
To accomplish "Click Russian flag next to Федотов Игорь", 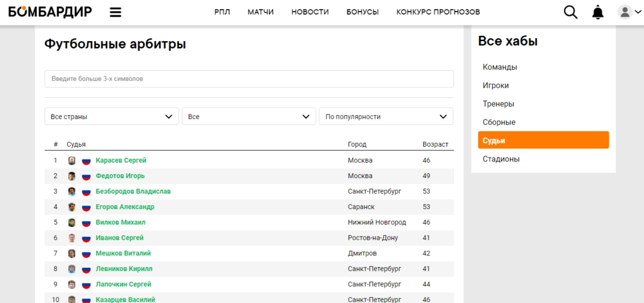I will pyautogui.click(x=86, y=176).
